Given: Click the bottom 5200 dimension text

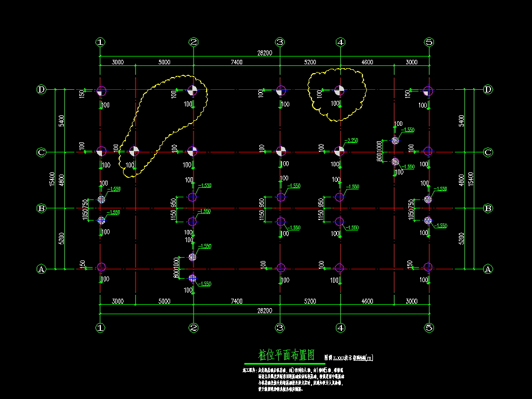Looking at the screenshot, I should coord(310,301).
